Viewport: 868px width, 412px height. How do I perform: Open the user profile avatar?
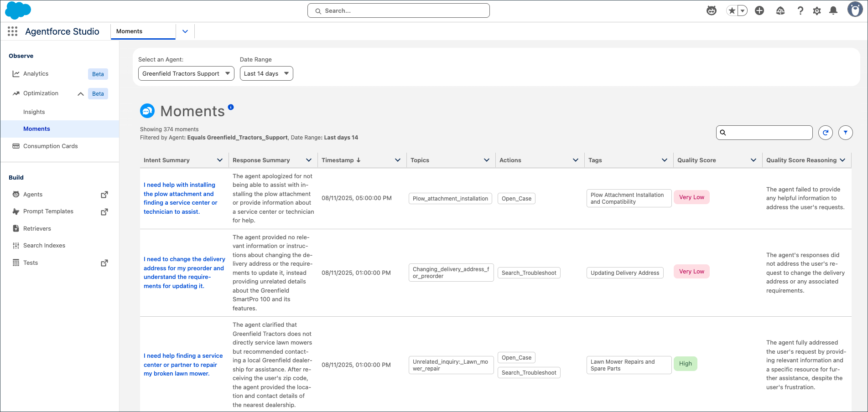pyautogui.click(x=855, y=9)
